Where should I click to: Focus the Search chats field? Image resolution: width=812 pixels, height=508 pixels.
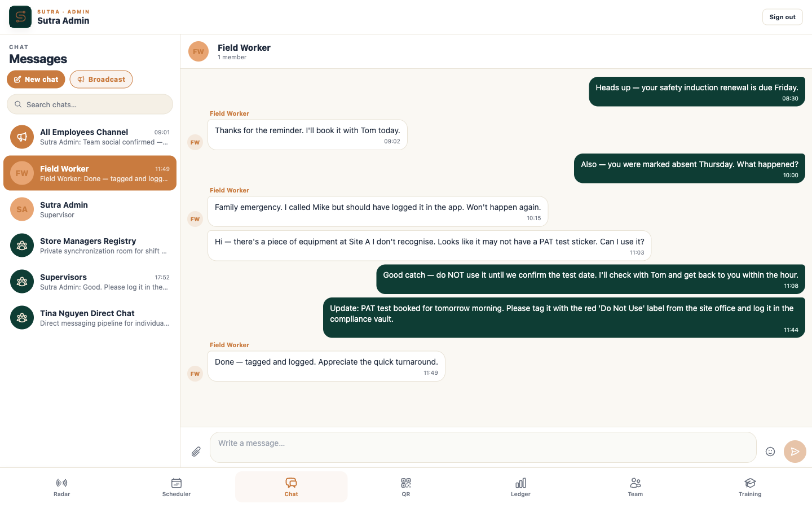[90, 104]
